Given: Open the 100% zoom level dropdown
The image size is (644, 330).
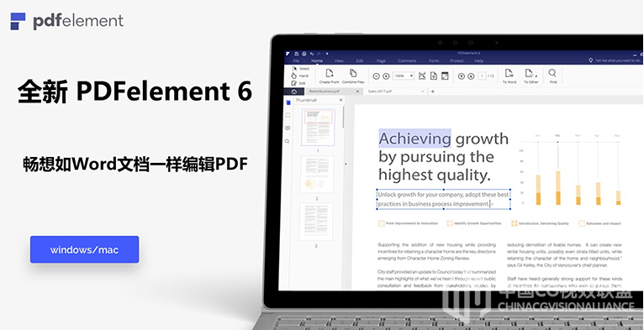Looking at the screenshot, I should 404,76.
